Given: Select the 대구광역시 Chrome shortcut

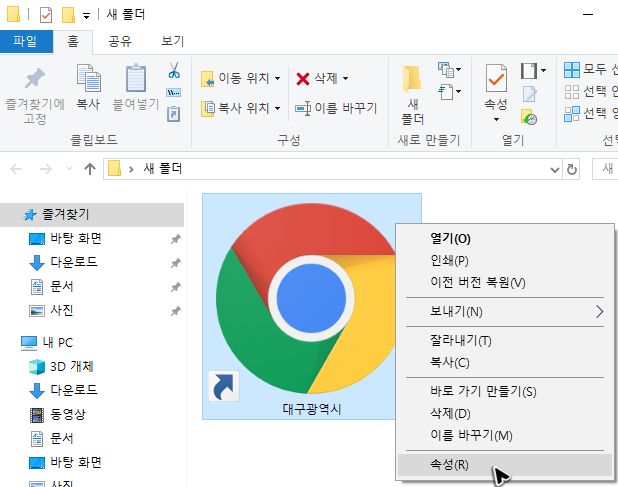Looking at the screenshot, I should pos(311,306).
